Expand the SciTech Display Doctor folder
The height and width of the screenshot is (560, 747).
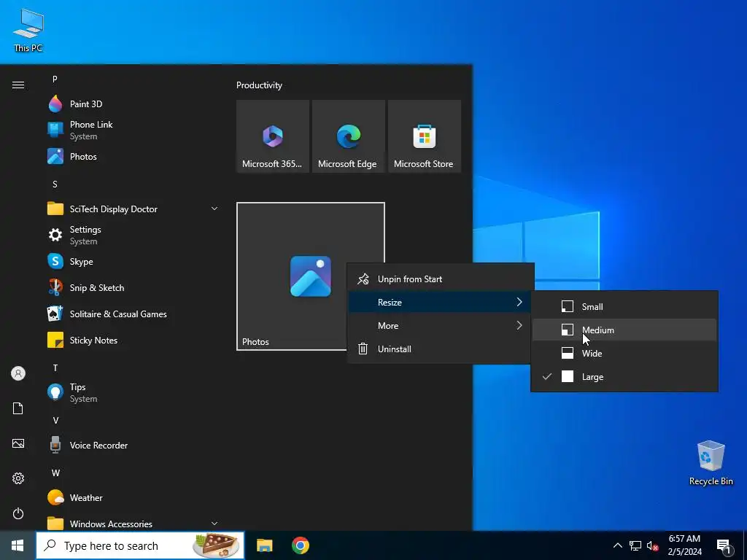pos(133,209)
